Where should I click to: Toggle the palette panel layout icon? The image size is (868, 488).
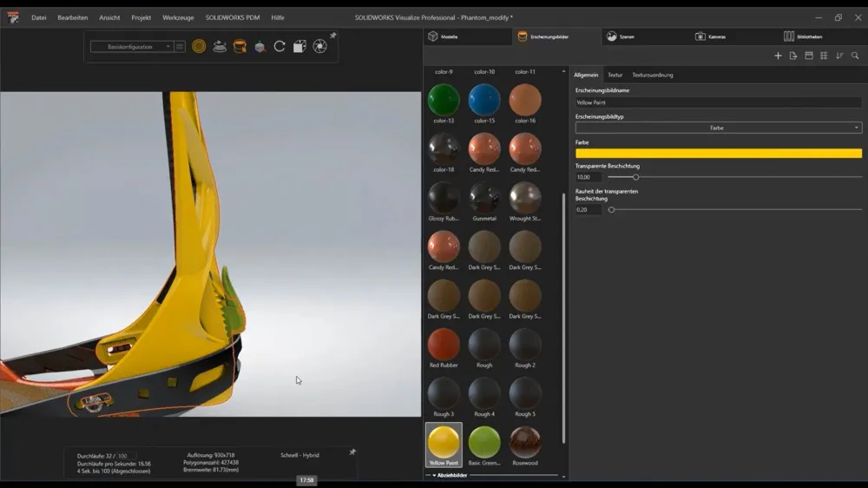tap(809, 56)
